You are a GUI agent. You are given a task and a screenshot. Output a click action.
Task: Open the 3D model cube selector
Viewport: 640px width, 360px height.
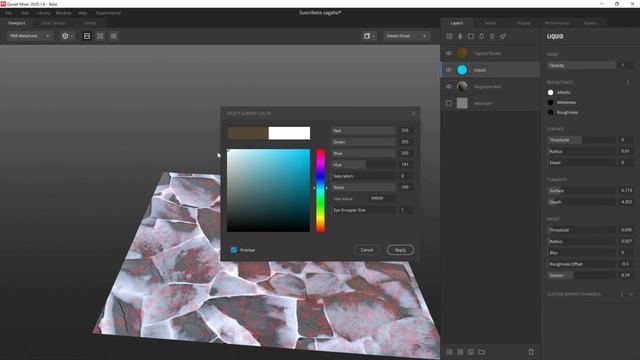[67, 36]
